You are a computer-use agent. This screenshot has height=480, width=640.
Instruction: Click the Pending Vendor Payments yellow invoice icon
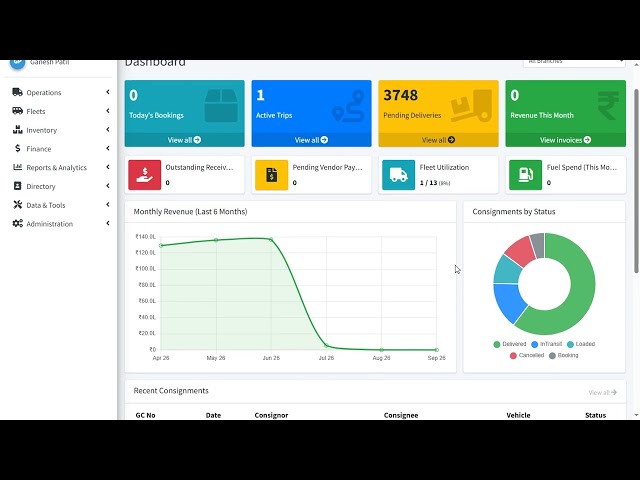pos(271,175)
